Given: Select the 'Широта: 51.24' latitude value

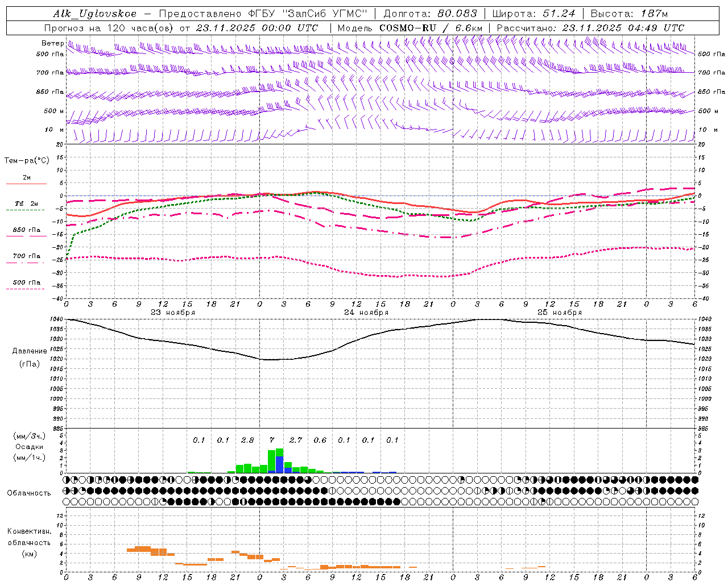Looking at the screenshot, I should coord(533,14).
